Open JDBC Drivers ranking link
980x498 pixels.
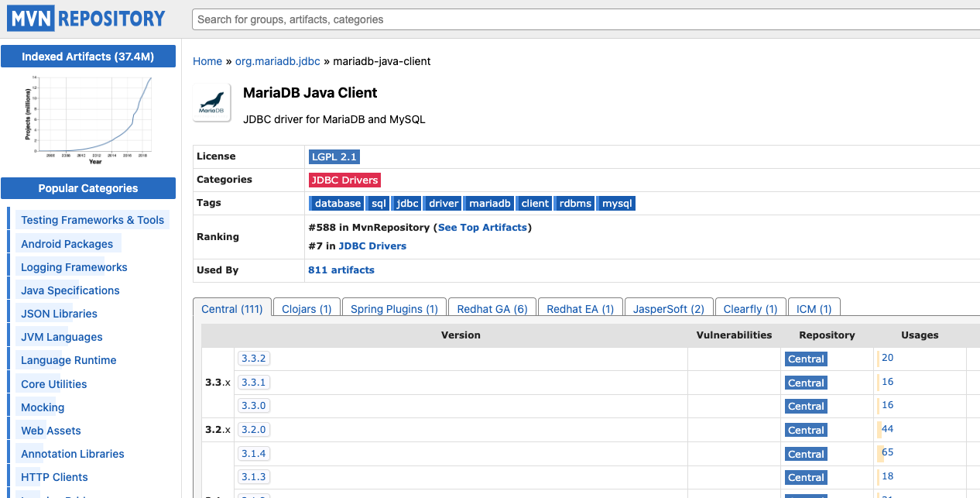click(372, 246)
